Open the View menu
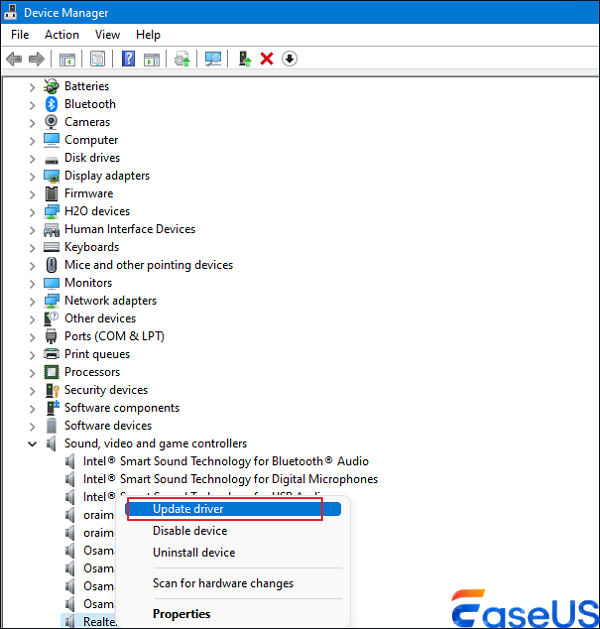This screenshot has width=600, height=629. click(x=107, y=35)
